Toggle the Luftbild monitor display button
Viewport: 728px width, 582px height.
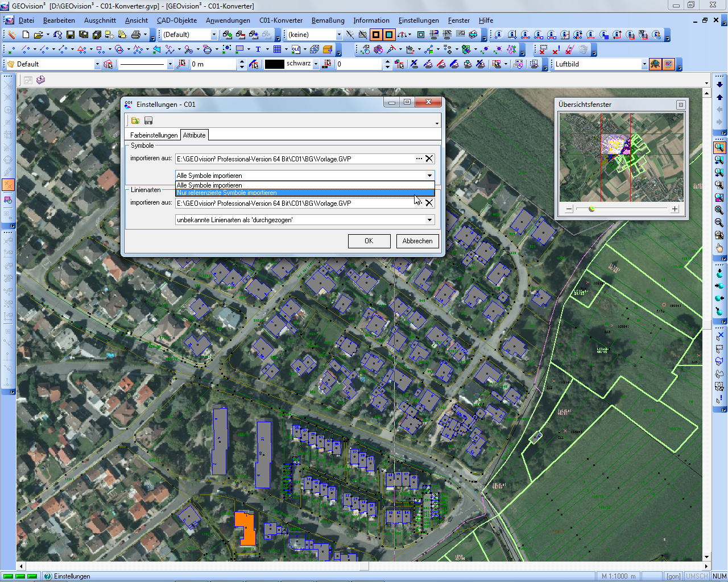[668, 64]
